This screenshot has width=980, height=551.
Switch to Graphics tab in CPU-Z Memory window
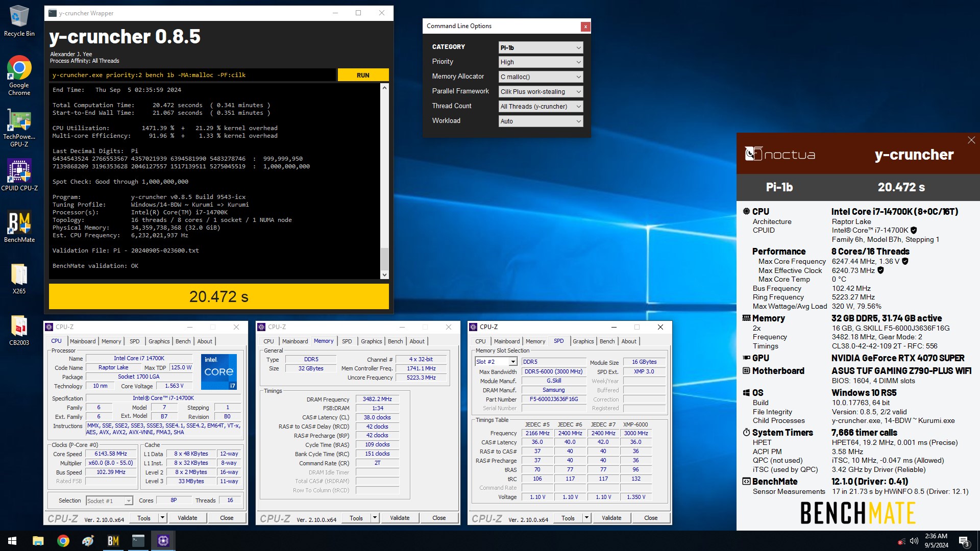371,341
